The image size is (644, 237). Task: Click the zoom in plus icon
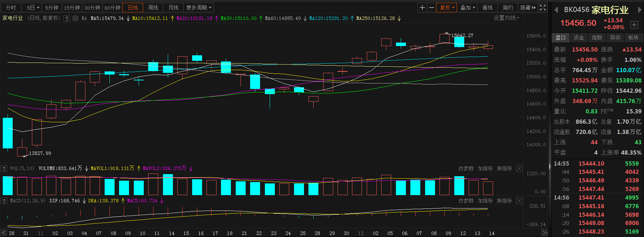[422, 8]
